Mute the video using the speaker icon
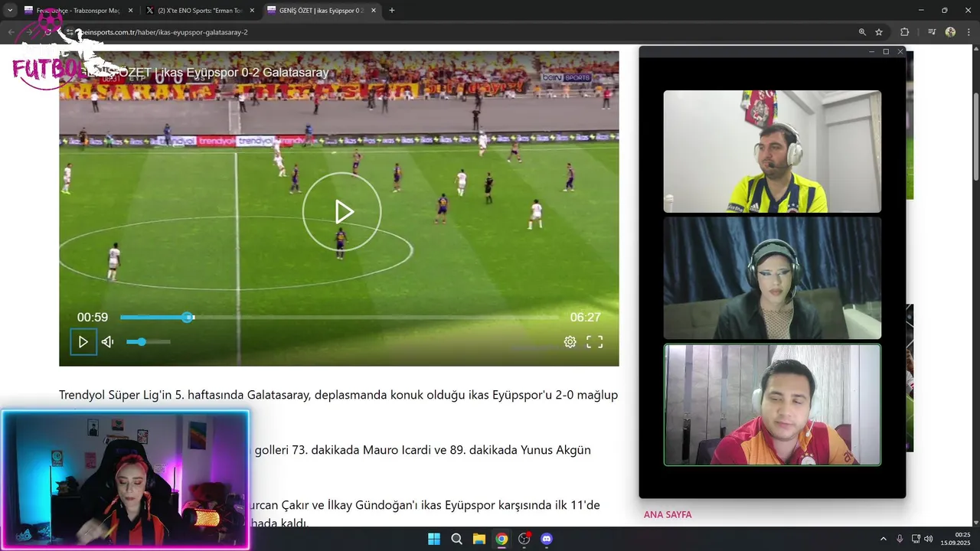Image resolution: width=980 pixels, height=551 pixels. [108, 342]
